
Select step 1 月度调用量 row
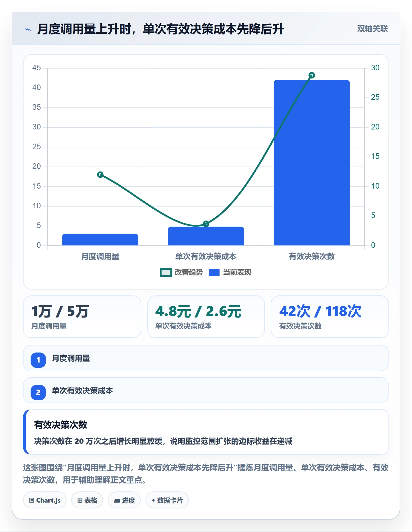[206, 358]
